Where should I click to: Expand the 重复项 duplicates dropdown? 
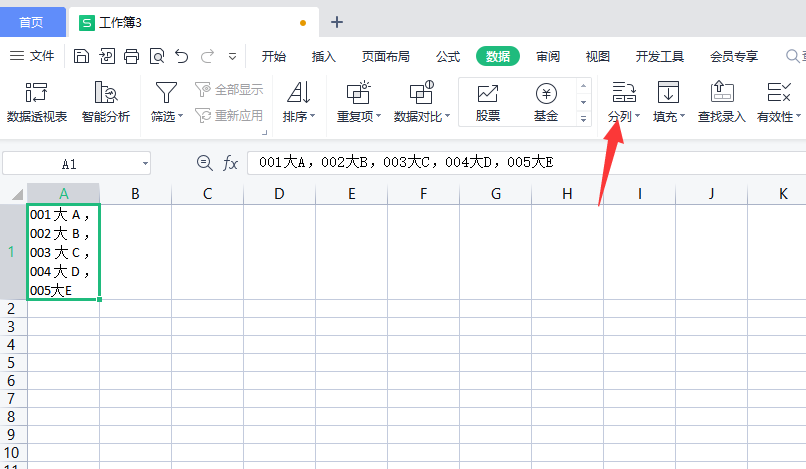click(378, 116)
